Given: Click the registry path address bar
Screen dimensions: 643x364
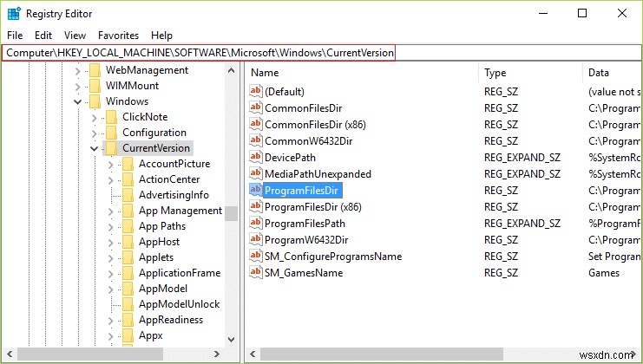Looking at the screenshot, I should tap(321, 53).
